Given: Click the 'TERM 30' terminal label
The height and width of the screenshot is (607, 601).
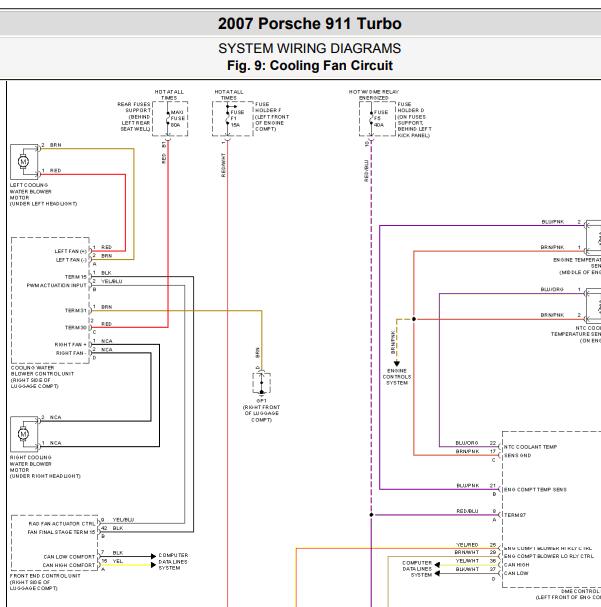Looking at the screenshot, I should pos(76,328).
